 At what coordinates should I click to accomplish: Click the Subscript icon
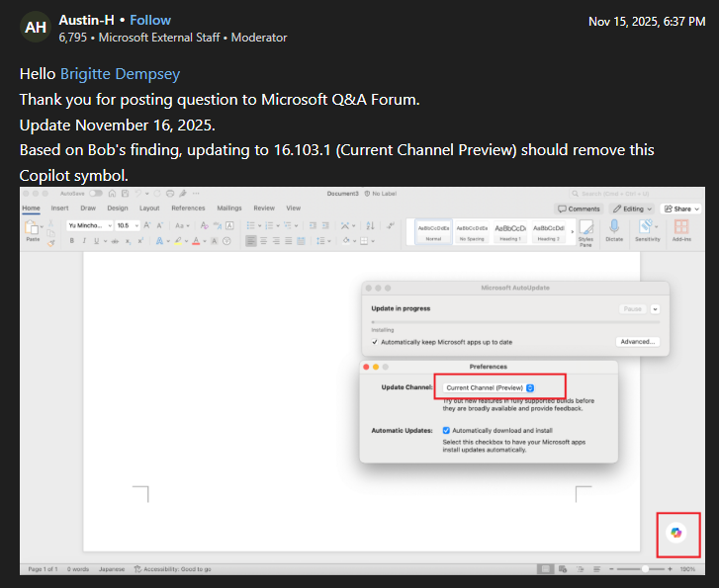(128, 240)
